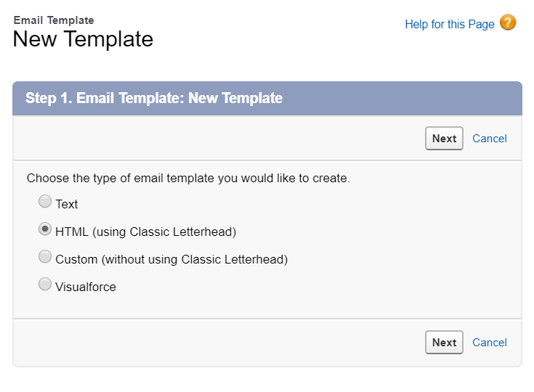Screen dimensions: 534x392
Task: Select the HTML radio button
Action: [45, 229]
